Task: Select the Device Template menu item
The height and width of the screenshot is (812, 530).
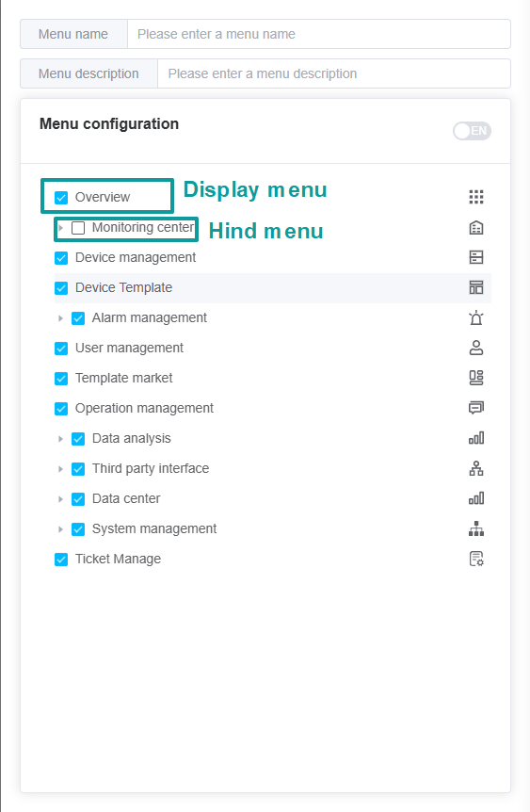Action: (123, 287)
